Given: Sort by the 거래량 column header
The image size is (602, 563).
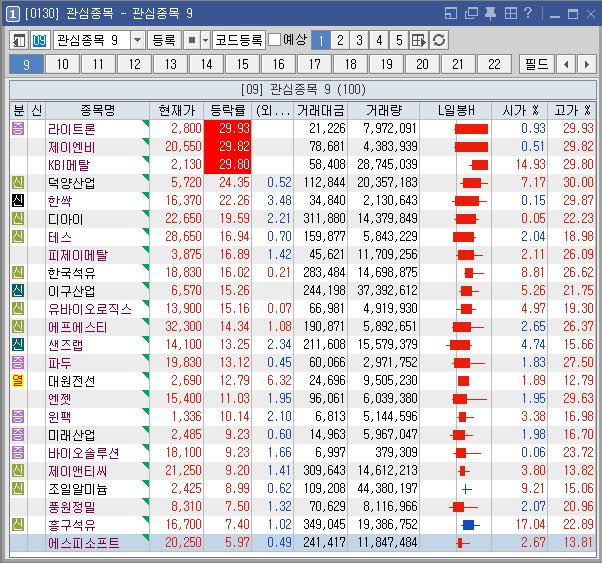Looking at the screenshot, I should [x=384, y=111].
